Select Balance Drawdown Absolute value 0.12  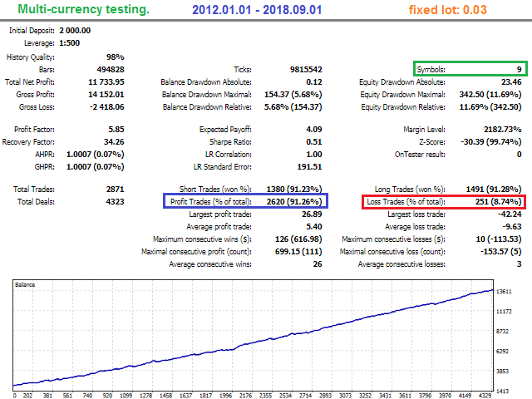click(x=314, y=82)
